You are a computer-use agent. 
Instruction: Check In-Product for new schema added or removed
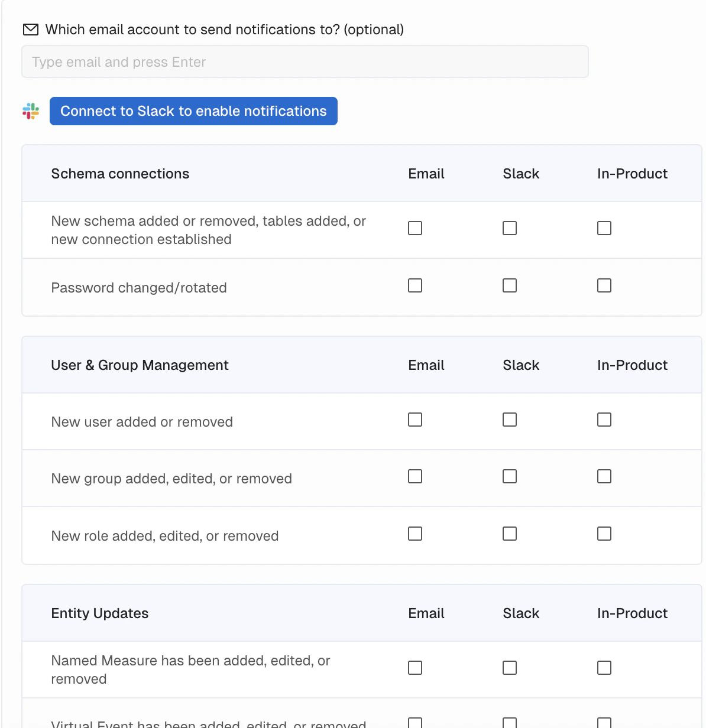point(604,228)
